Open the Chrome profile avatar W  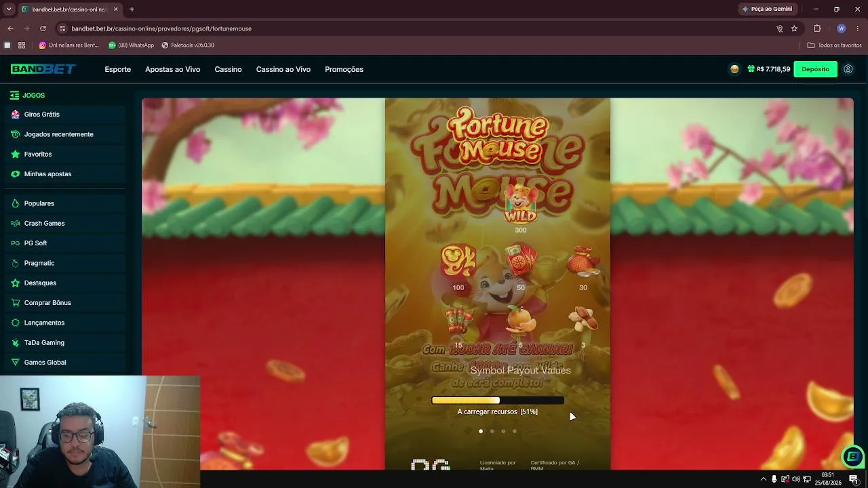pyautogui.click(x=841, y=28)
